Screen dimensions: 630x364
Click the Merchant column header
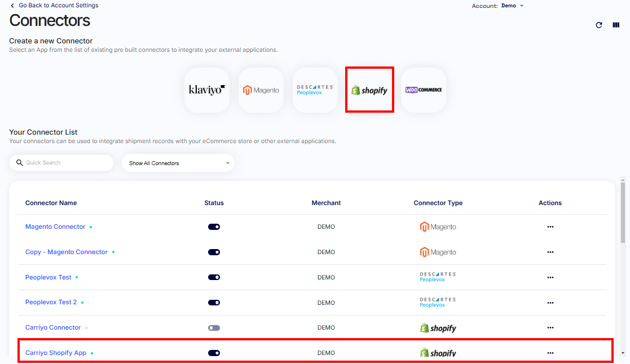(326, 203)
